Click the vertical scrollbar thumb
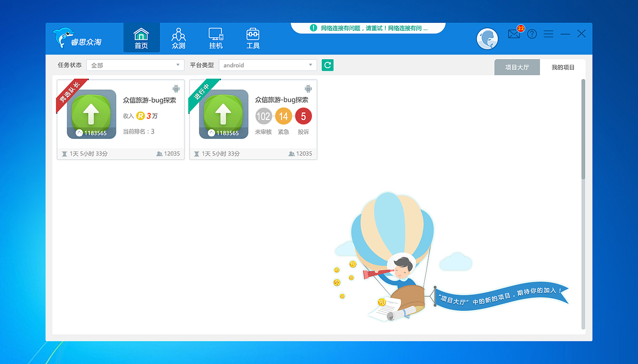Screen dimensions: 638x364 click(584, 129)
